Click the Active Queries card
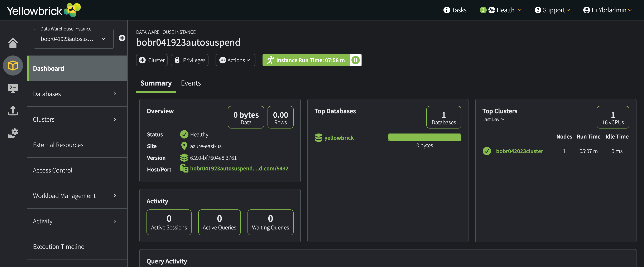This screenshot has width=644, height=267. click(220, 222)
